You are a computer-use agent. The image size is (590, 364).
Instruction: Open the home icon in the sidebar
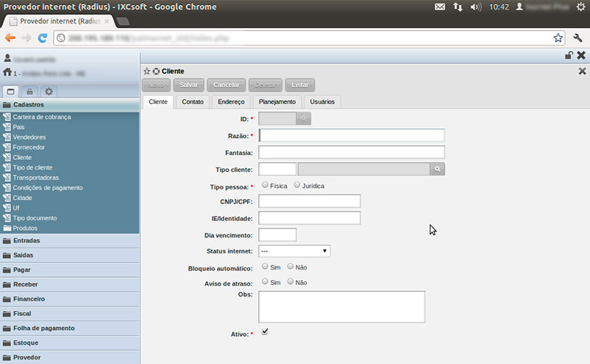pos(7,72)
